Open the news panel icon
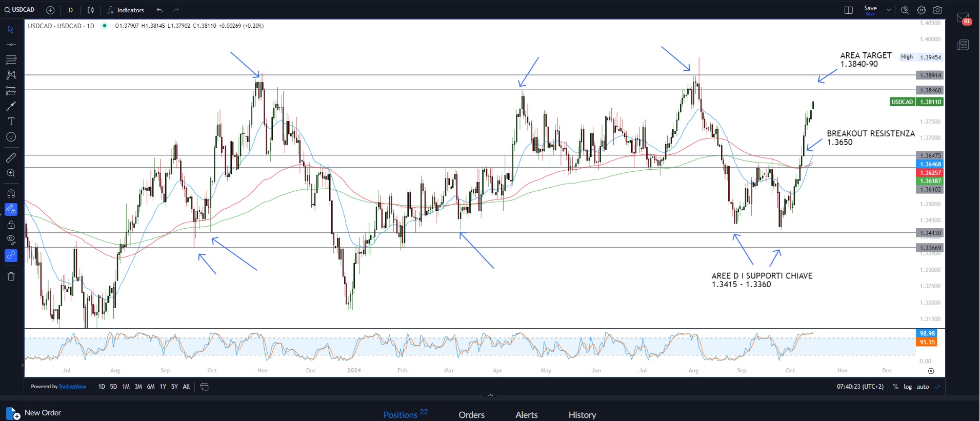Image resolution: width=980 pixels, height=421 pixels. (963, 45)
